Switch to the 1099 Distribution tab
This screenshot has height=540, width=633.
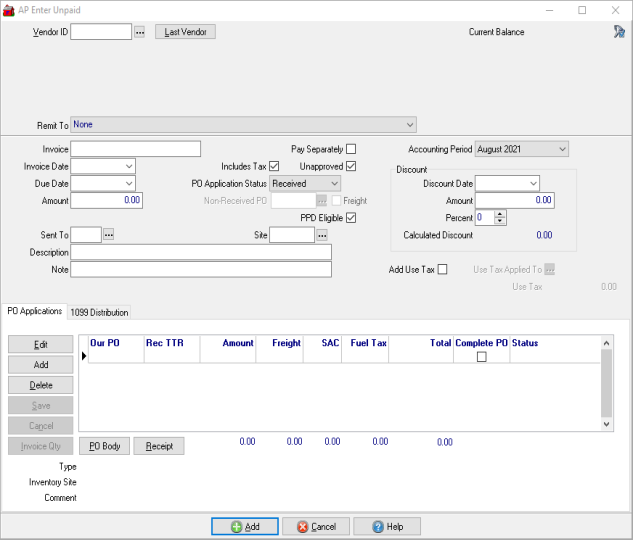click(99, 312)
